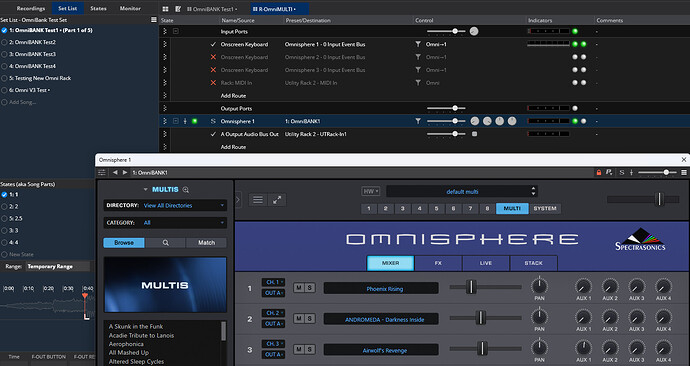This screenshot has height=366, width=690.
Task: Go to previous preset in Omnisphere window
Action: click(x=115, y=172)
